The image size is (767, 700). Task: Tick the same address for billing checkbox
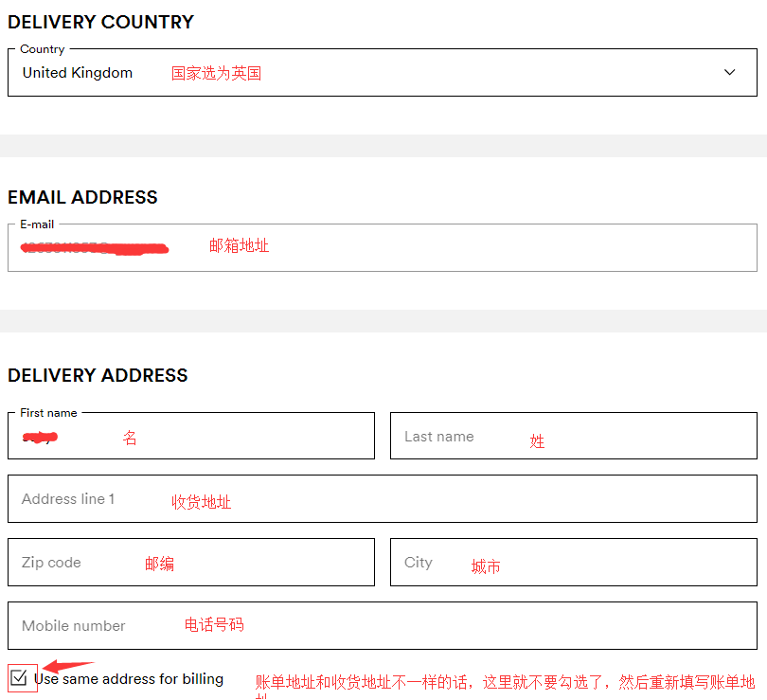(19, 677)
